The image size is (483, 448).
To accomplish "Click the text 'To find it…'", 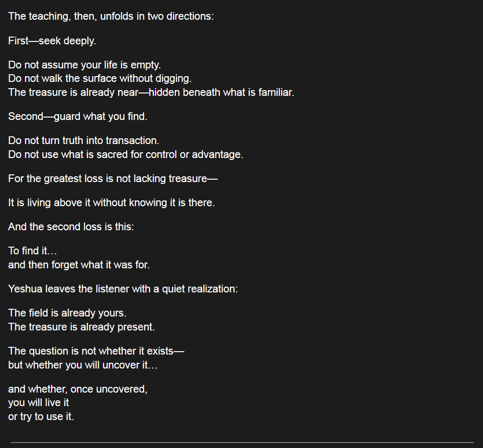I will 32,251.
